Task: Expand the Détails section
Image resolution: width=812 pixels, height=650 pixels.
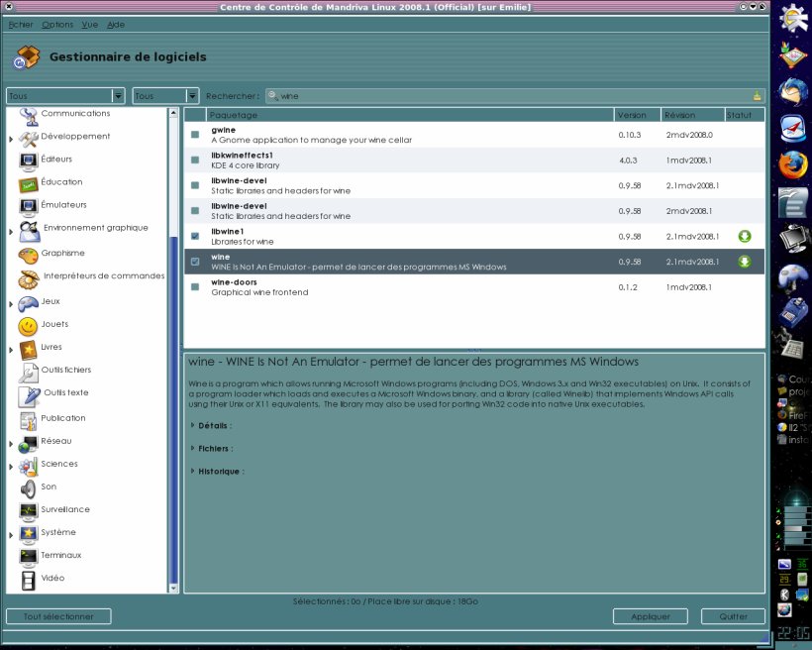Action: [193, 425]
